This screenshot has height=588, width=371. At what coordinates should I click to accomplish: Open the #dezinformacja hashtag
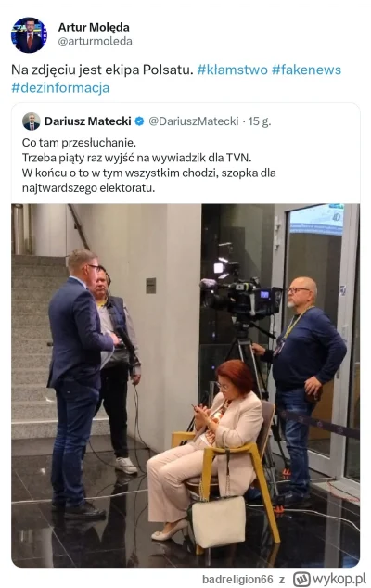point(60,88)
